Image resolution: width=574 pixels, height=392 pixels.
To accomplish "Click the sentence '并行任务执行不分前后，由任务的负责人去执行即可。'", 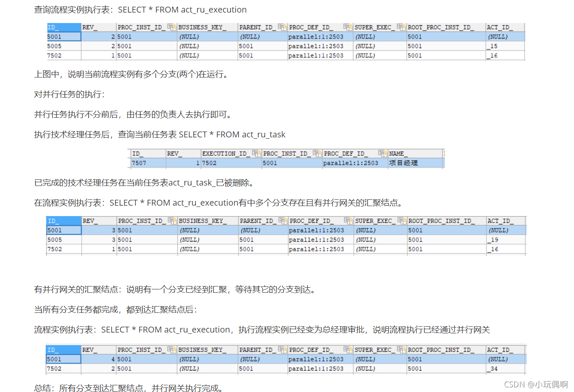I will [x=133, y=115].
